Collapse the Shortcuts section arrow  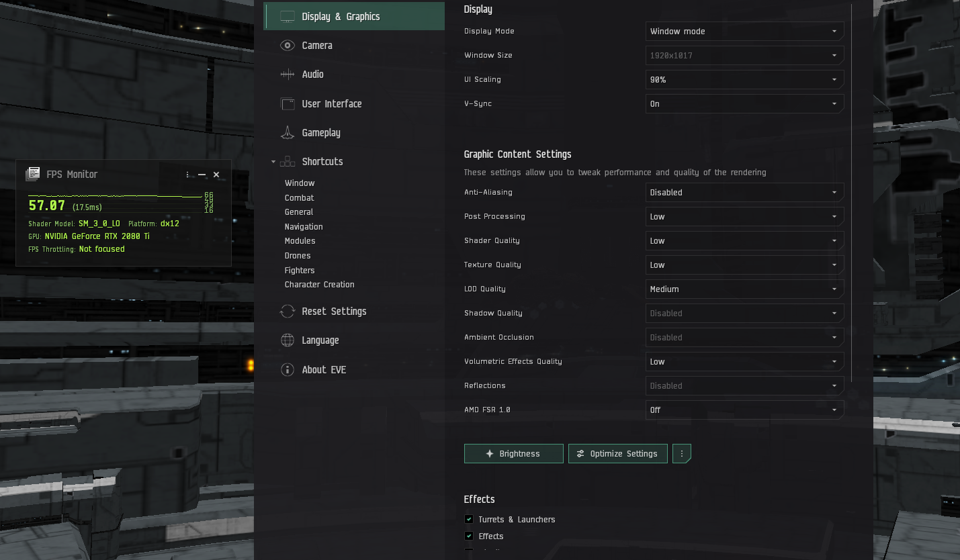(273, 162)
